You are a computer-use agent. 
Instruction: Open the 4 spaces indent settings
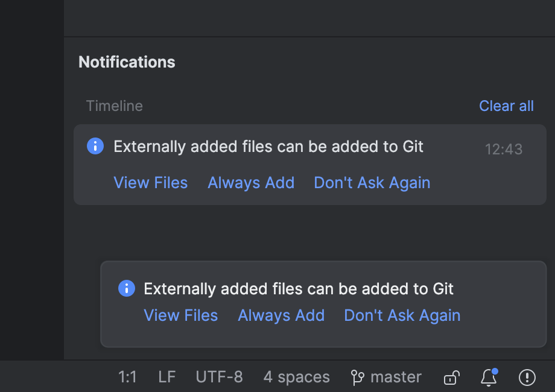(x=296, y=377)
